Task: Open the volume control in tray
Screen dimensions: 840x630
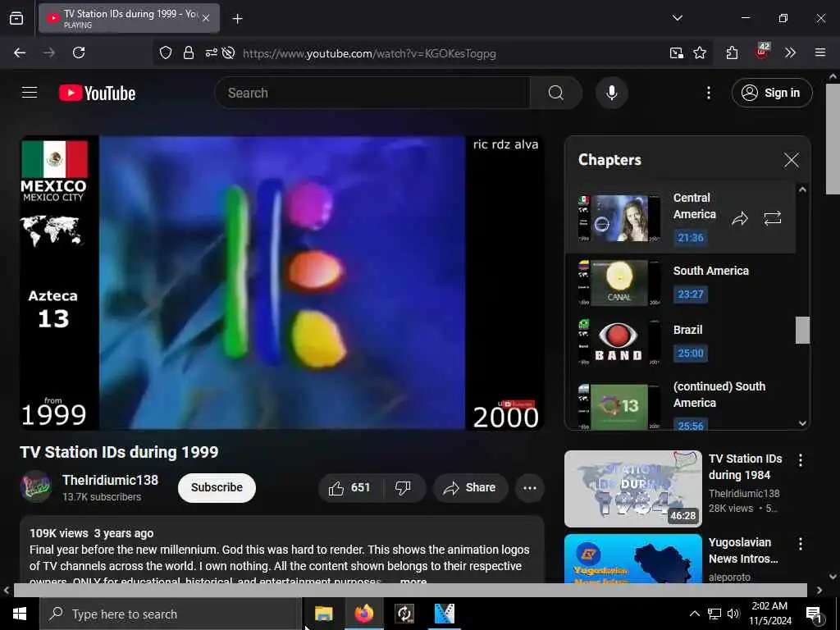Action: 733,614
